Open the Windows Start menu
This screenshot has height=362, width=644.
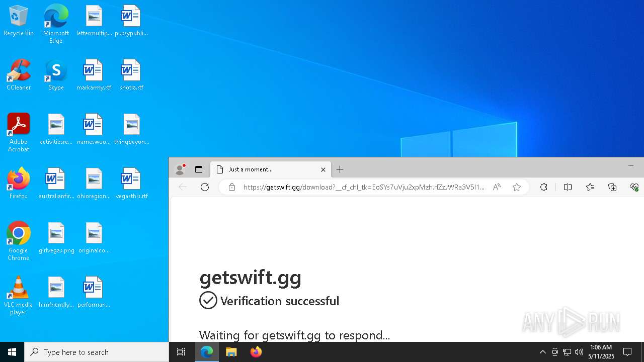coord(12,352)
